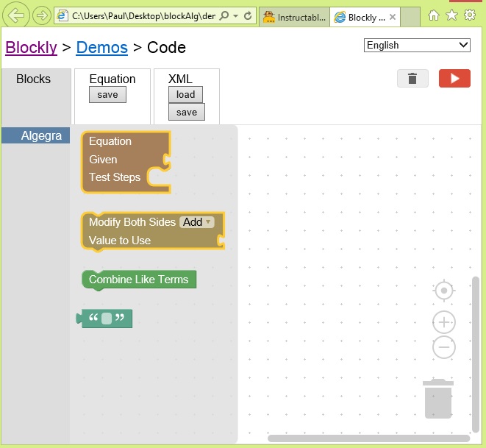
Task: Click the search magnifier in the address bar
Action: pyautogui.click(x=224, y=15)
